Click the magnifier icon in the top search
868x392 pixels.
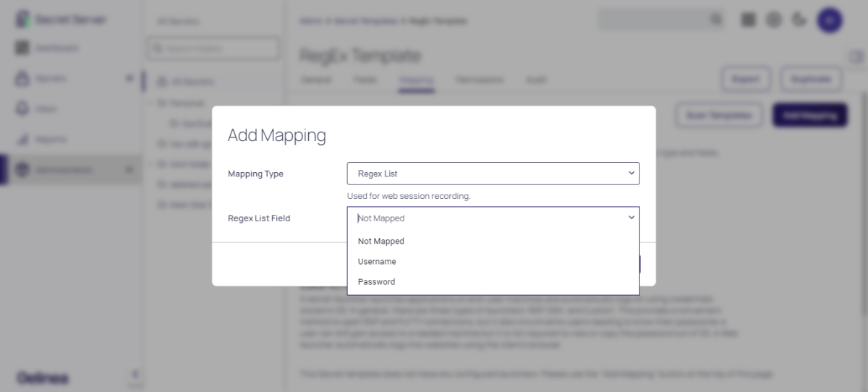(715, 20)
